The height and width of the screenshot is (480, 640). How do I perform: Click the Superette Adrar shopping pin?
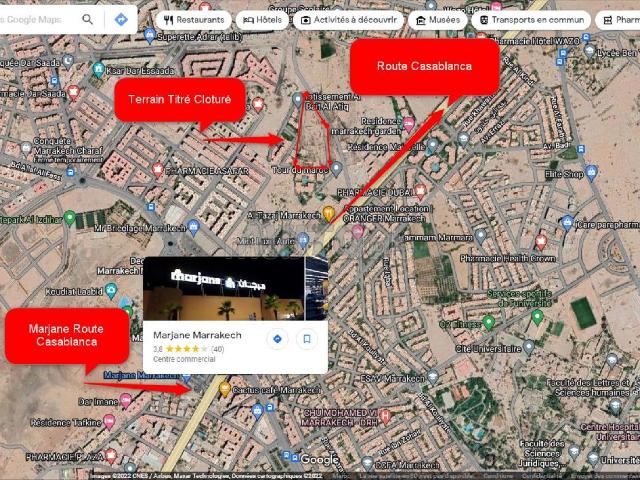pyautogui.click(x=150, y=35)
